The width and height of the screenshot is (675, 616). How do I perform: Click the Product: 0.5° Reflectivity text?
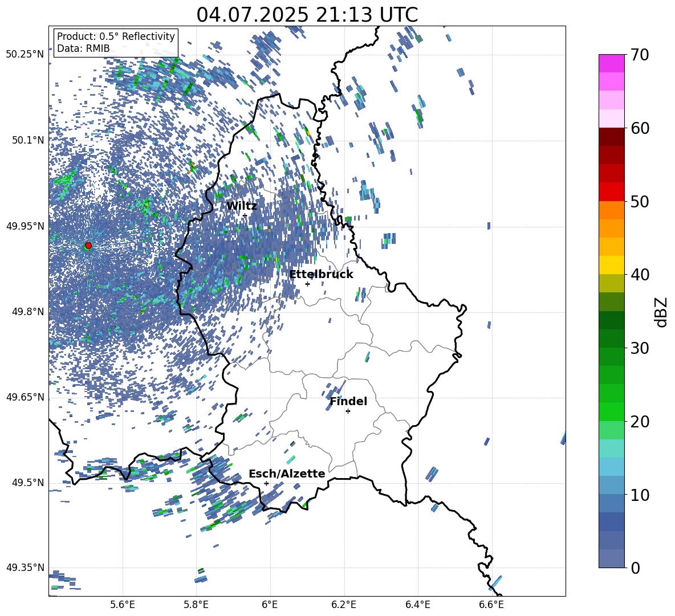116,36
